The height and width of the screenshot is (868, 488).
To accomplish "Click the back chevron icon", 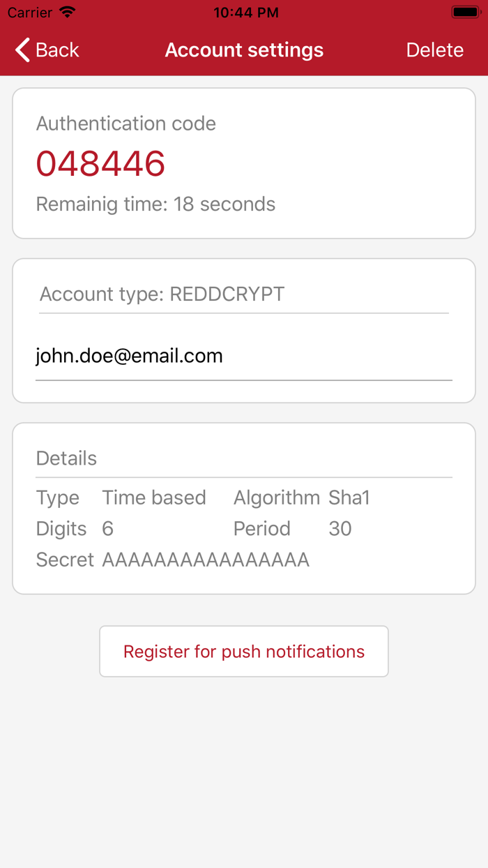I will point(20,50).
